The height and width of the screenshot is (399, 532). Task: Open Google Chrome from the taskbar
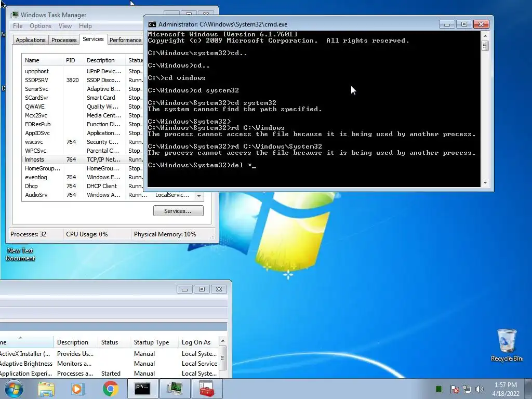(x=110, y=389)
